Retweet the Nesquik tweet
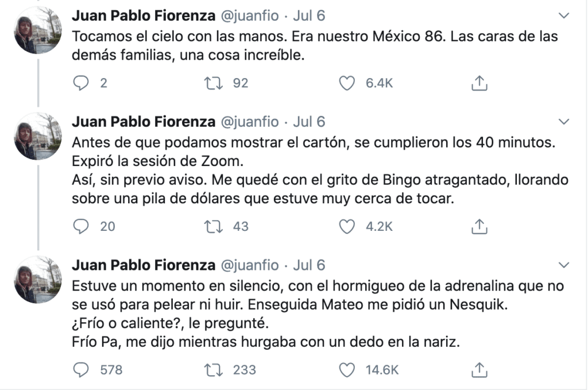This screenshot has height=390, width=588. 214,369
